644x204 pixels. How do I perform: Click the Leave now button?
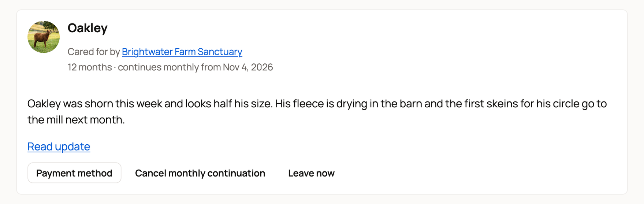tap(311, 173)
